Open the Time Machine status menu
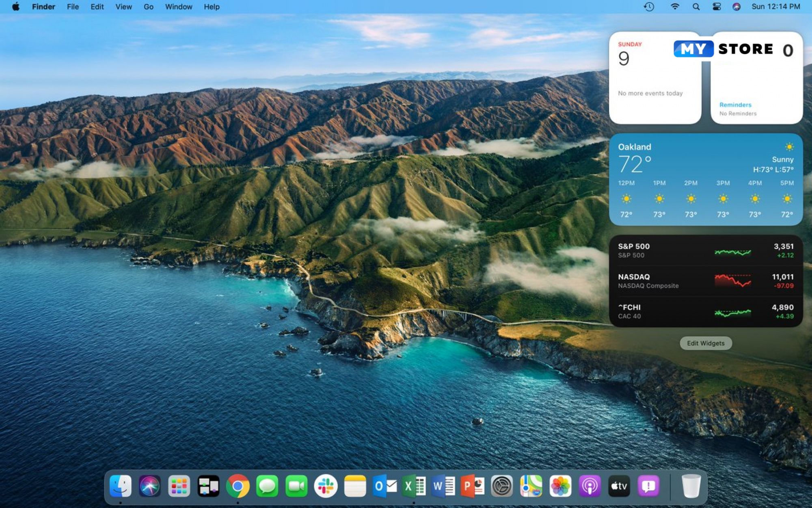This screenshot has height=508, width=812. (x=649, y=7)
